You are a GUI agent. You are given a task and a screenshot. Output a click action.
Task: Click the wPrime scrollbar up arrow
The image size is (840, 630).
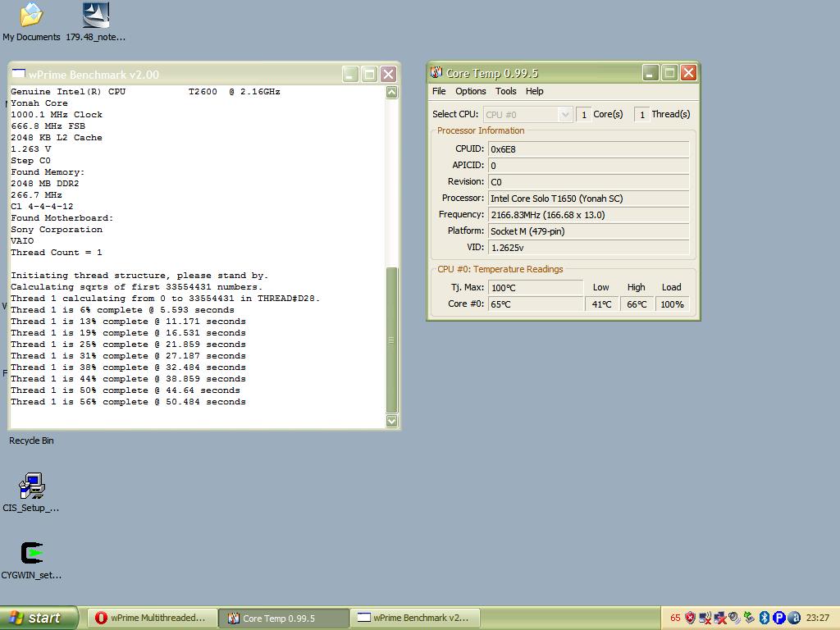pyautogui.click(x=391, y=92)
